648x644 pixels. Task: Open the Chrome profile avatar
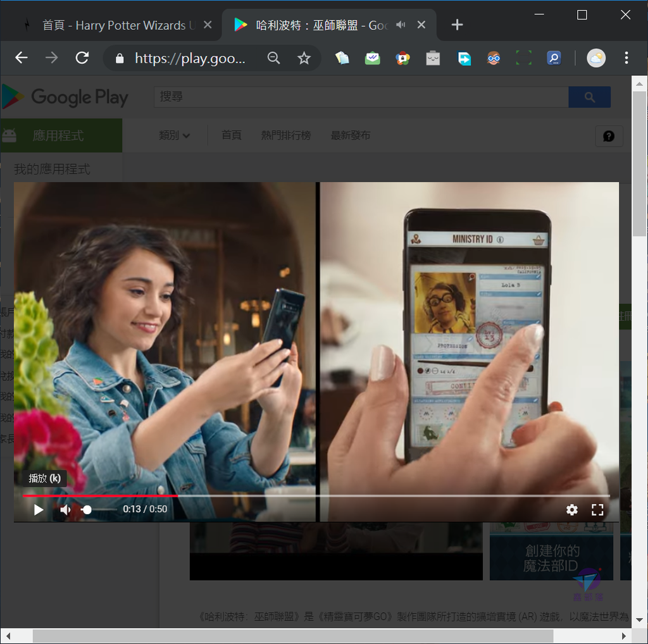point(596,58)
